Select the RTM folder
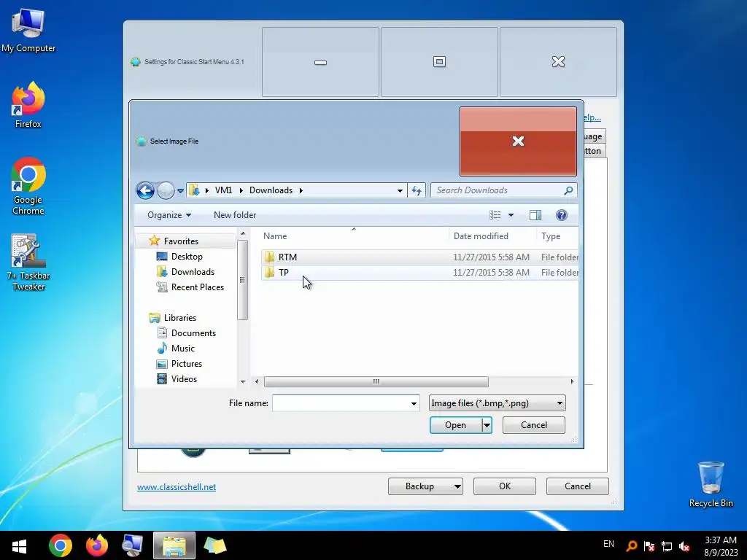The width and height of the screenshot is (747, 560). tap(419, 257)
